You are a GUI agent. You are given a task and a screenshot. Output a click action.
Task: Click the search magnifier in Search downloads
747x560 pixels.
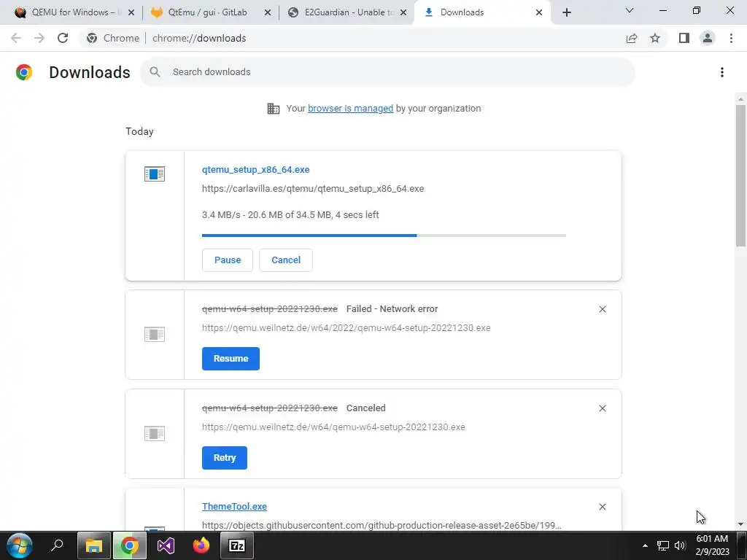[155, 72]
